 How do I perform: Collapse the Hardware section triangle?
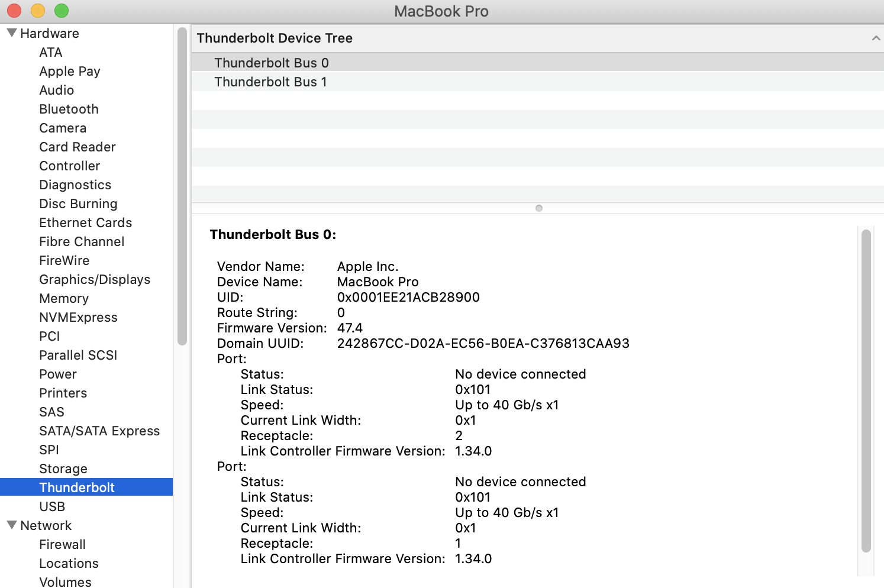tap(12, 33)
